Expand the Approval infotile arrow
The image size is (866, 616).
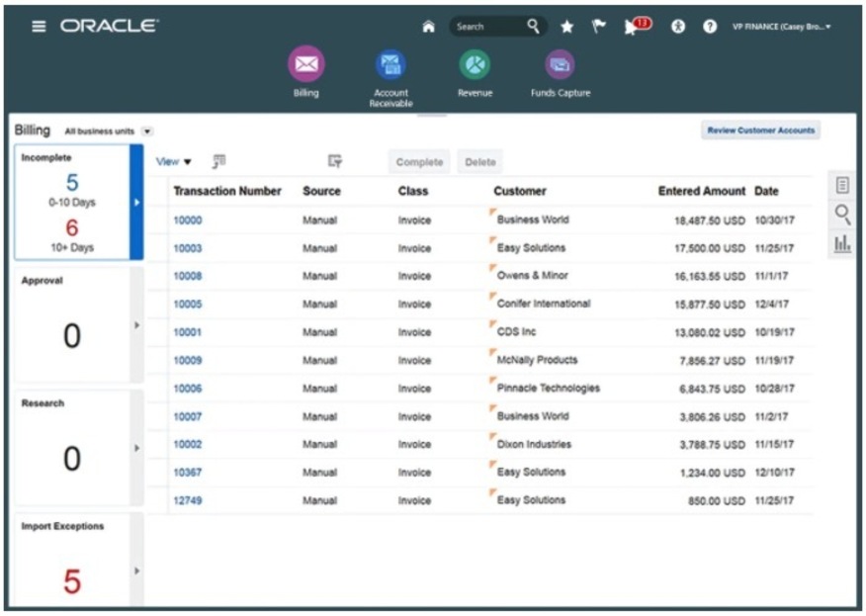(136, 325)
